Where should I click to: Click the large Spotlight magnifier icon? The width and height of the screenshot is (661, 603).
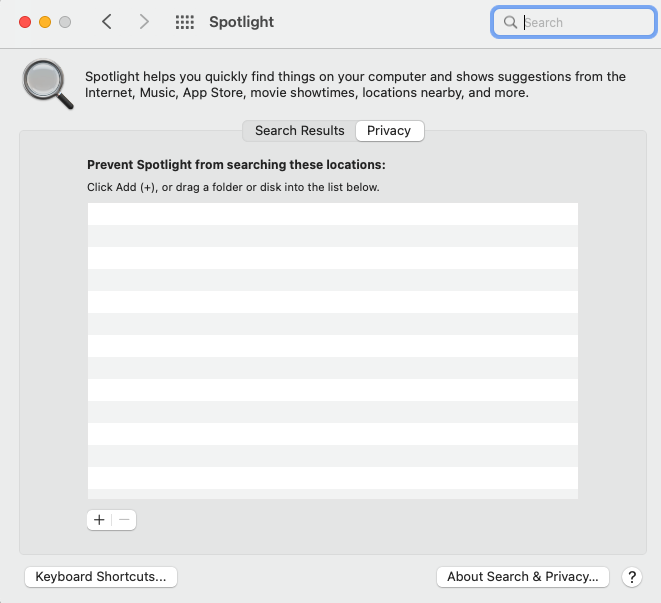pos(48,84)
